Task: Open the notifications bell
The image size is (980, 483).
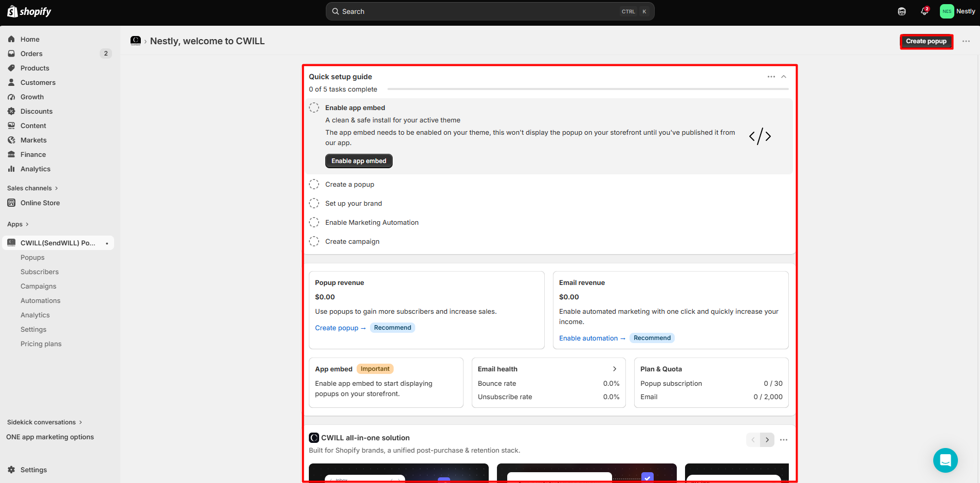Action: click(924, 11)
